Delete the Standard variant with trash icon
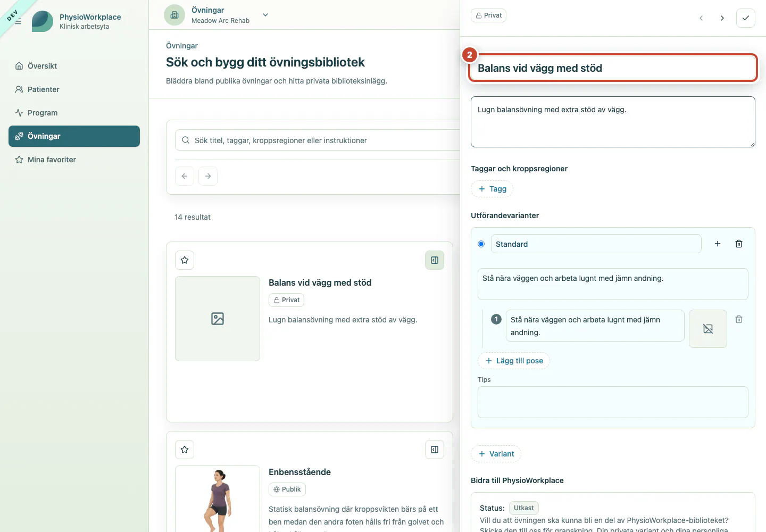This screenshot has width=766, height=532. pyautogui.click(x=739, y=244)
